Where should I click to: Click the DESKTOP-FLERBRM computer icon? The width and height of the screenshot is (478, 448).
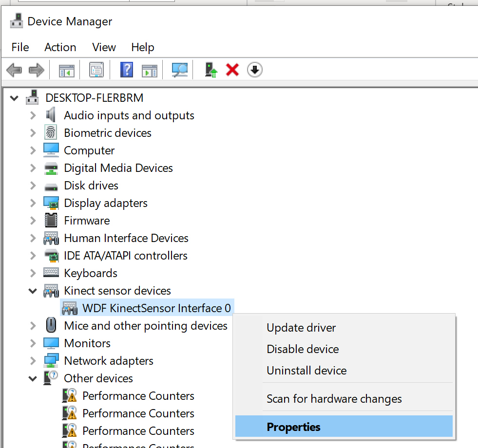tap(32, 97)
